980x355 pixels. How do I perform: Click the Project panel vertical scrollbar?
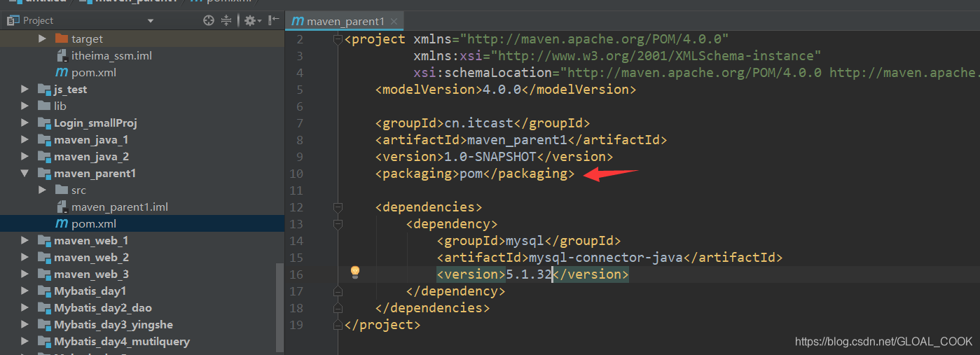(280, 307)
